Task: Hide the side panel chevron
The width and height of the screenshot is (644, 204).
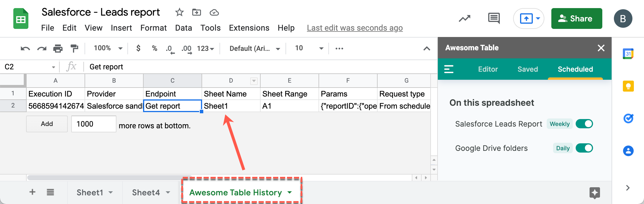Action: (x=628, y=188)
